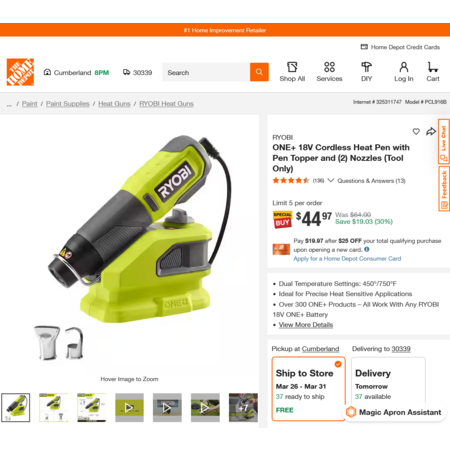Viewport: 450px width, 450px height.
Task: Expand the star ratings dropdown chevron
Action: [331, 180]
